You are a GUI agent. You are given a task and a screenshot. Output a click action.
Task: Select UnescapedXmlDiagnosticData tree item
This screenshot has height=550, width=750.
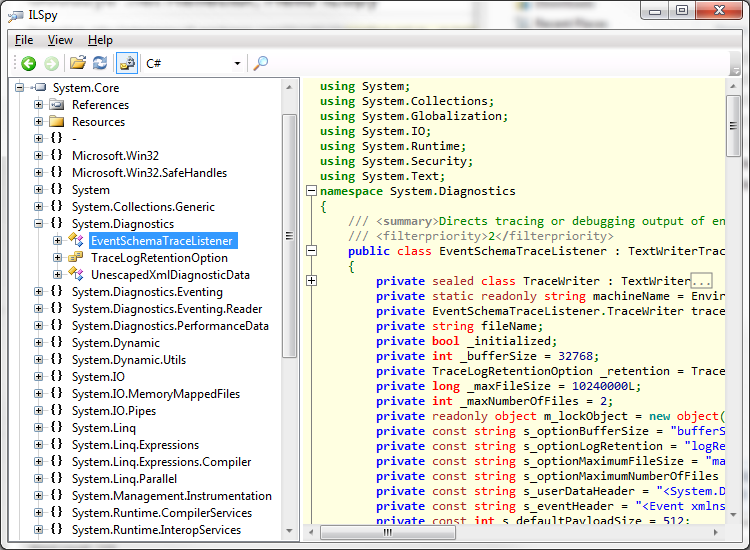tap(169, 275)
